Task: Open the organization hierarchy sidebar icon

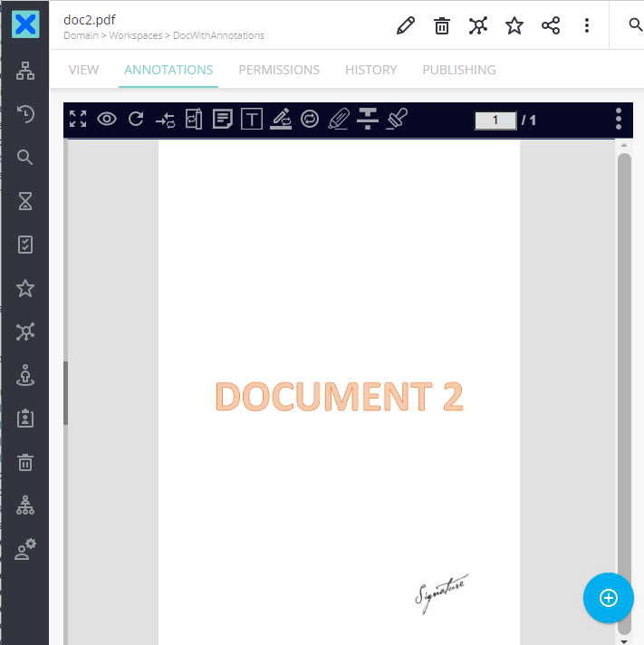Action: coord(25,505)
